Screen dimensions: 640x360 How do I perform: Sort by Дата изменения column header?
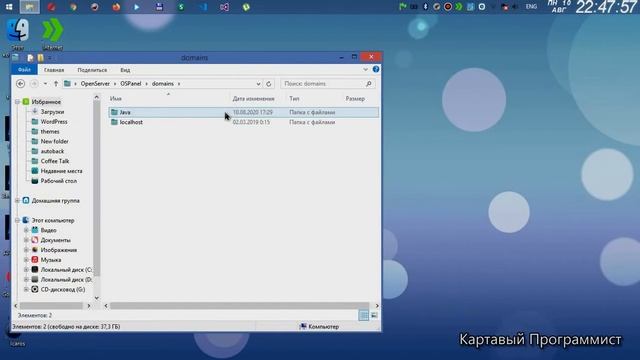pos(253,99)
